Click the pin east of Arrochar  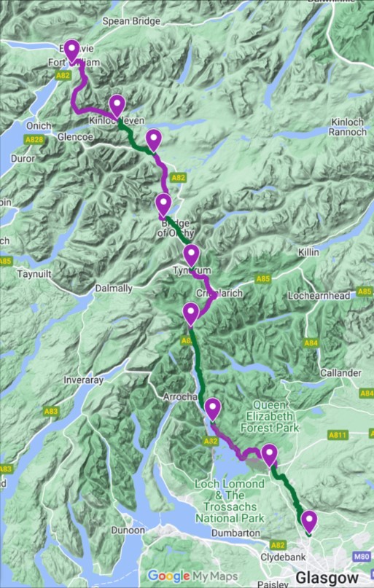coord(213,409)
